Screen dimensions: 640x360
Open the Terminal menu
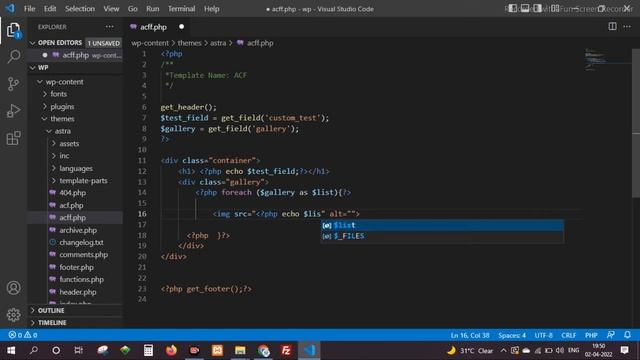182,9
